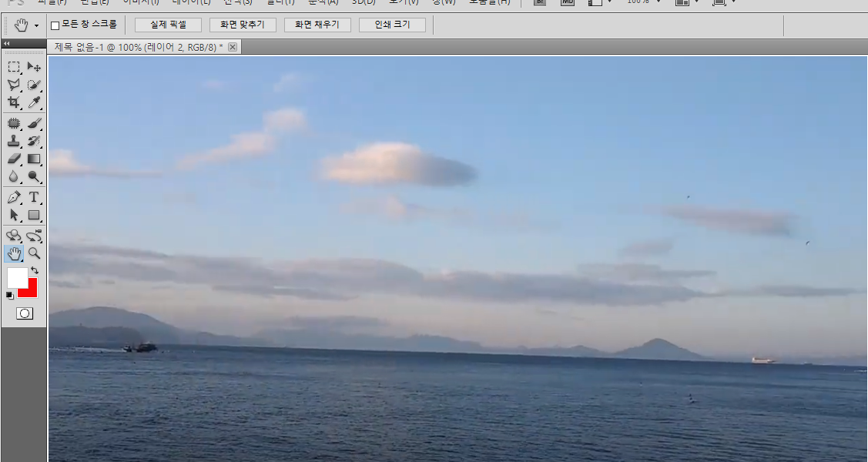Open the white foreground color swatch

click(17, 277)
